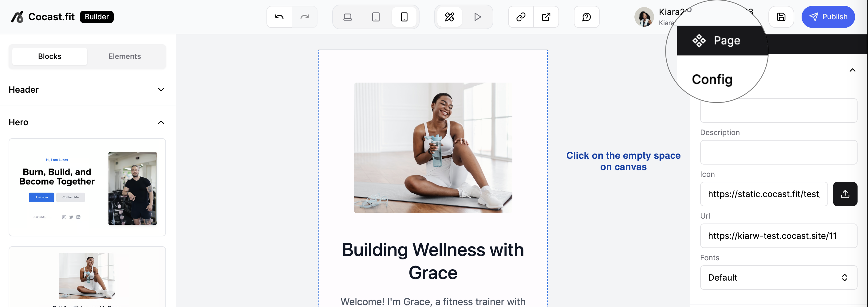Select the tablet preview icon
The width and height of the screenshot is (868, 307).
pyautogui.click(x=376, y=17)
